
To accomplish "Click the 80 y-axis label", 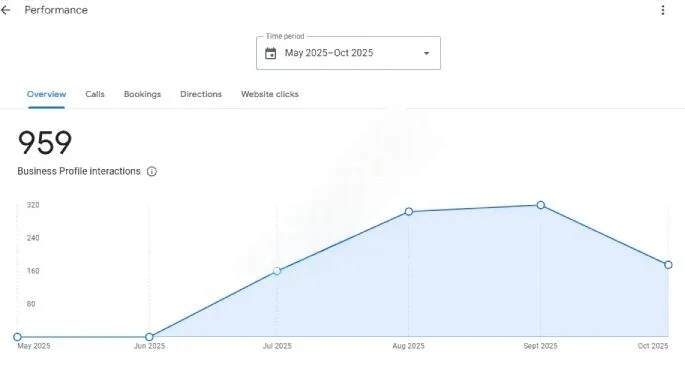I will click(31, 304).
